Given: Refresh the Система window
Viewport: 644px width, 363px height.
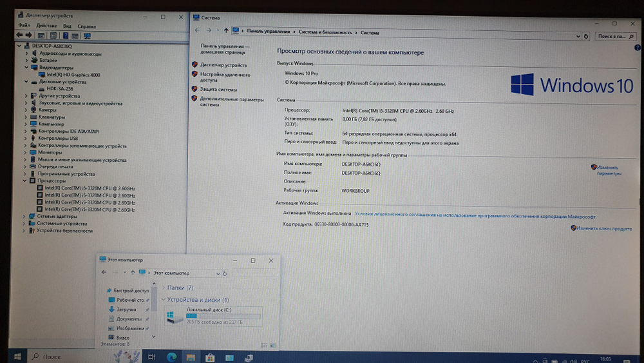Looking at the screenshot, I should click(587, 37).
